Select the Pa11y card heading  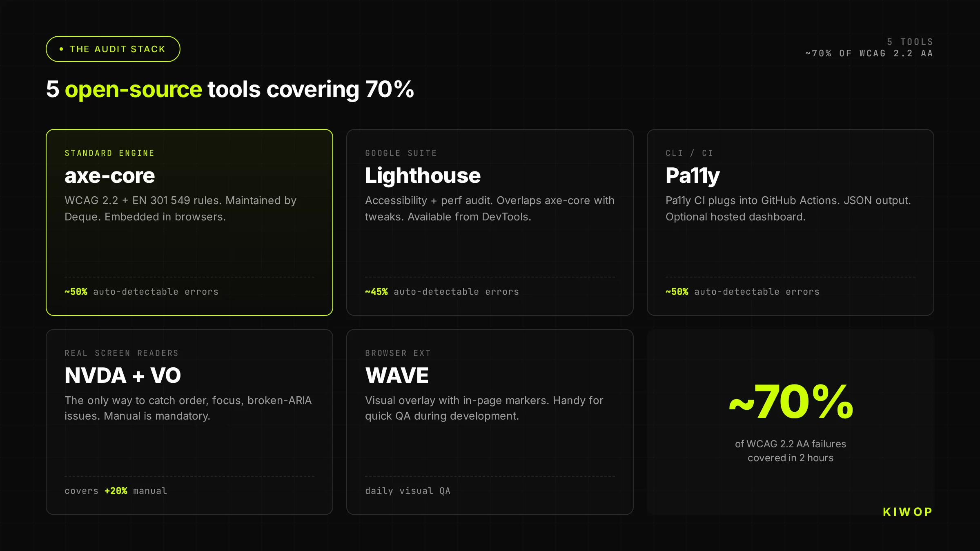coord(693,176)
